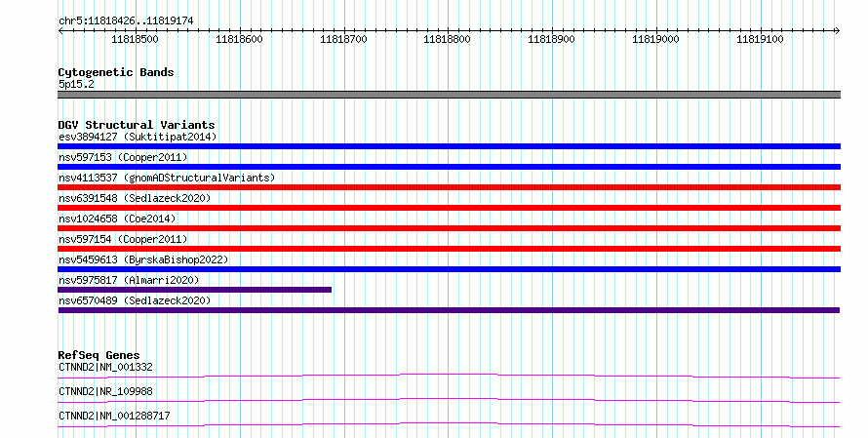Click the red bar for nsv597154
This screenshot has height=438, width=868.
[x=449, y=249]
